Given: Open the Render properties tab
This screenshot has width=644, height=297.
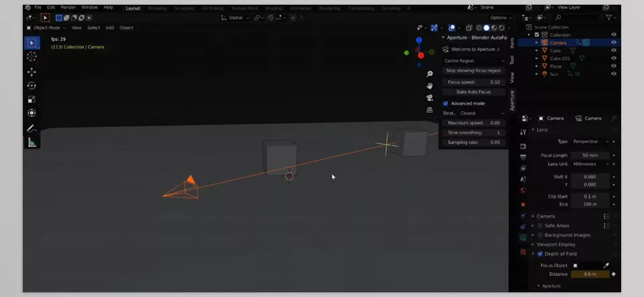Looking at the screenshot, I should pyautogui.click(x=523, y=146).
